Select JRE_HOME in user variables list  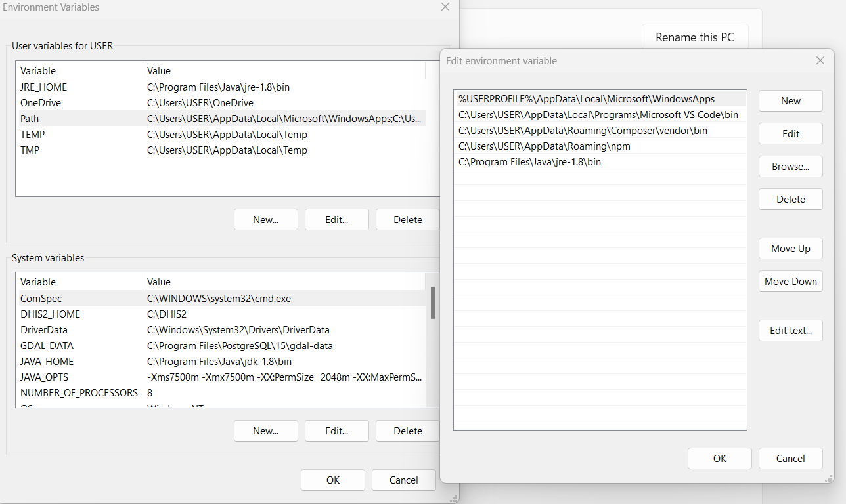pyautogui.click(x=44, y=87)
